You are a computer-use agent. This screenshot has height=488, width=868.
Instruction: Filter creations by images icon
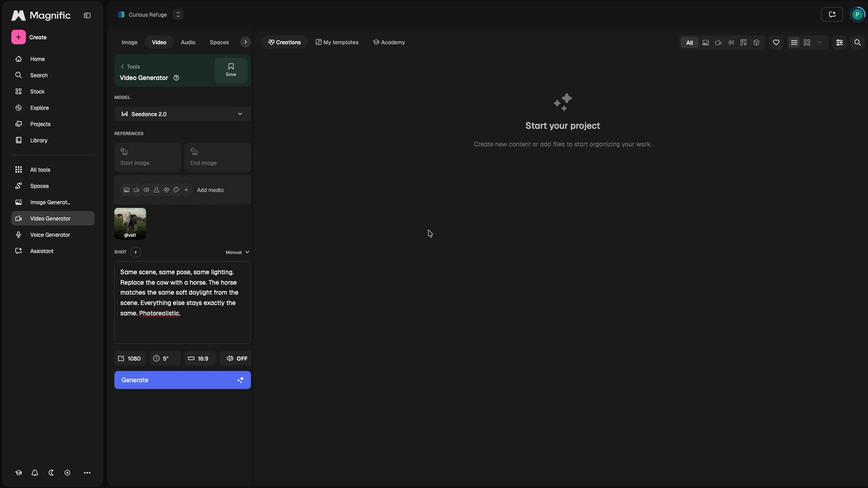click(x=706, y=42)
